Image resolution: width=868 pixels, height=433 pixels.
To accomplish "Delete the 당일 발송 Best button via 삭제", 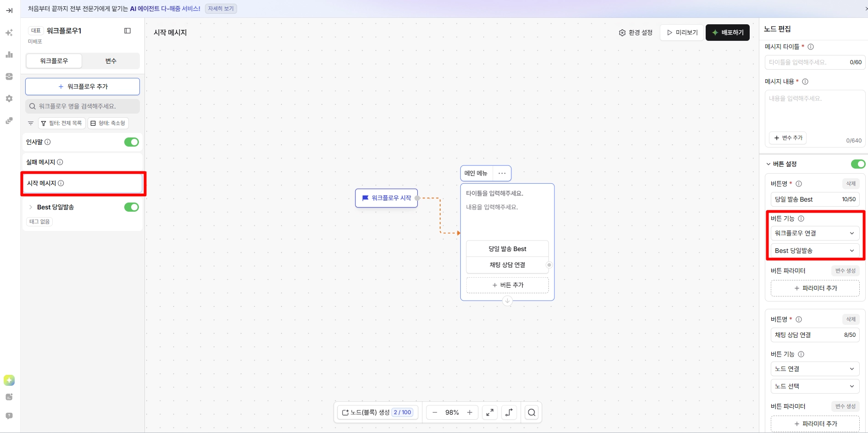I will [851, 184].
